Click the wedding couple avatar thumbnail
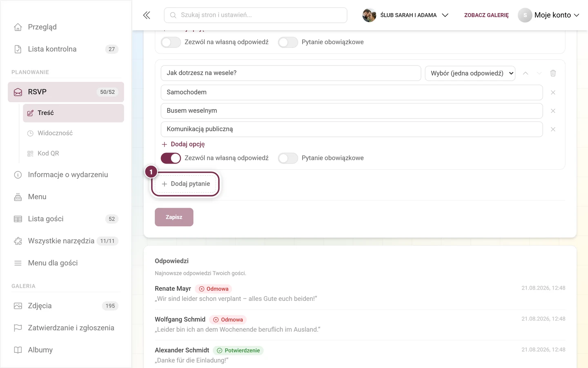The width and height of the screenshot is (588, 368). pos(369,15)
